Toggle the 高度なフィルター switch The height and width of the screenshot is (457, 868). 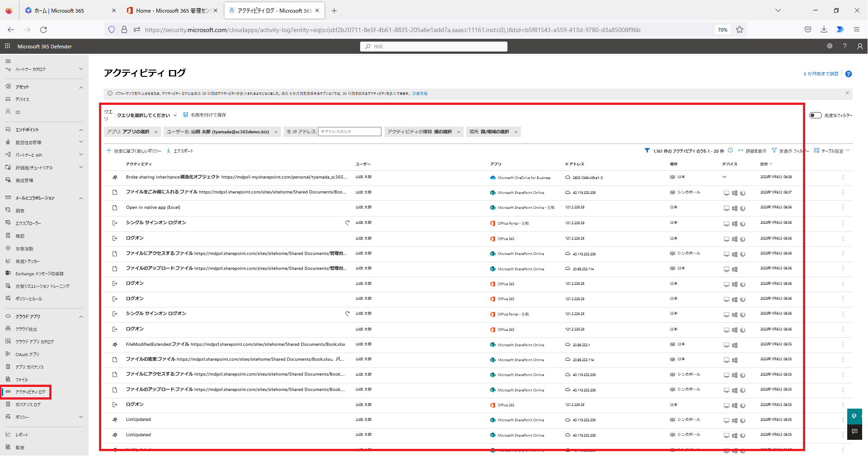click(x=815, y=115)
